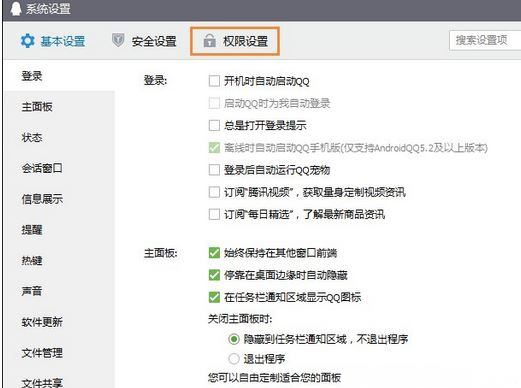Click the 主面板: section label
Image resolution: width=521 pixels, height=388 pixels.
pyautogui.click(x=161, y=253)
